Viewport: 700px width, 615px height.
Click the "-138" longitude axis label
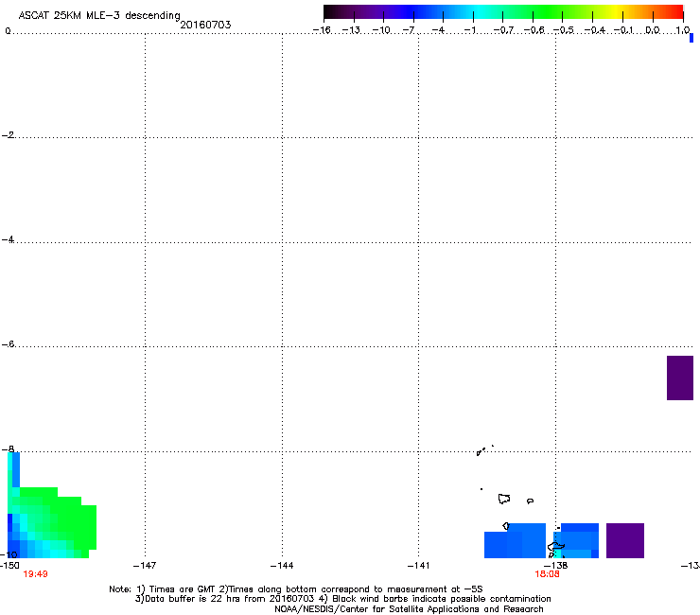coord(556,566)
